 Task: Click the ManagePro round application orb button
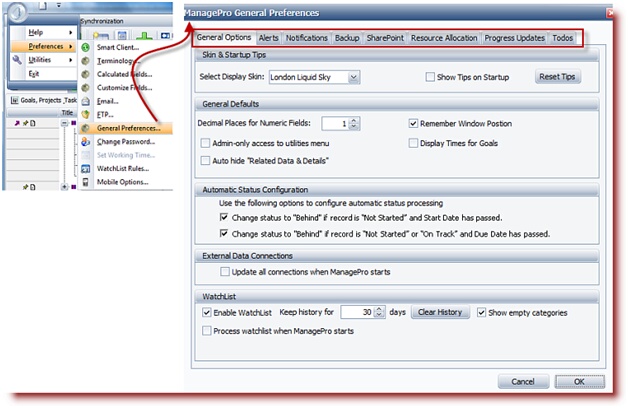pos(17,12)
